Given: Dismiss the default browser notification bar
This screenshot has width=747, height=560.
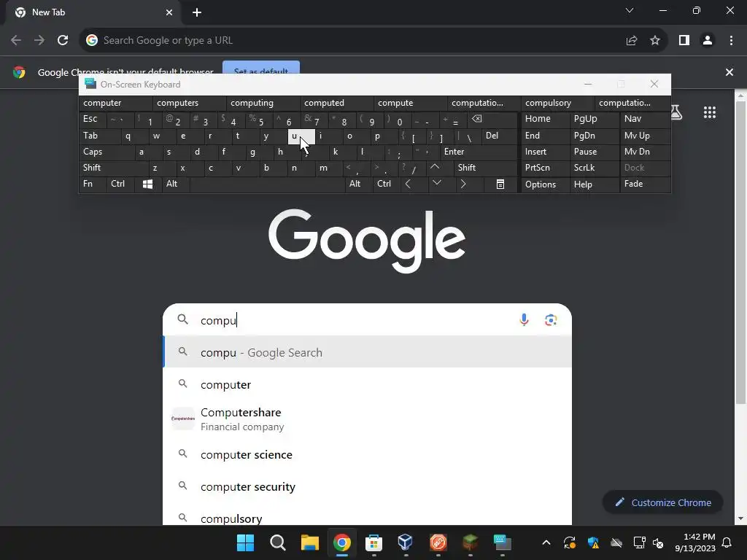Looking at the screenshot, I should point(729,72).
